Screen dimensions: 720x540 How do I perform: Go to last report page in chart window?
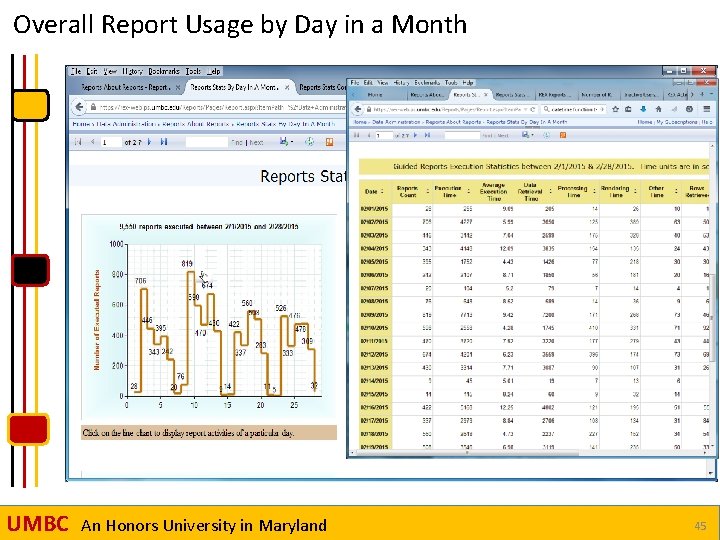(x=163, y=142)
